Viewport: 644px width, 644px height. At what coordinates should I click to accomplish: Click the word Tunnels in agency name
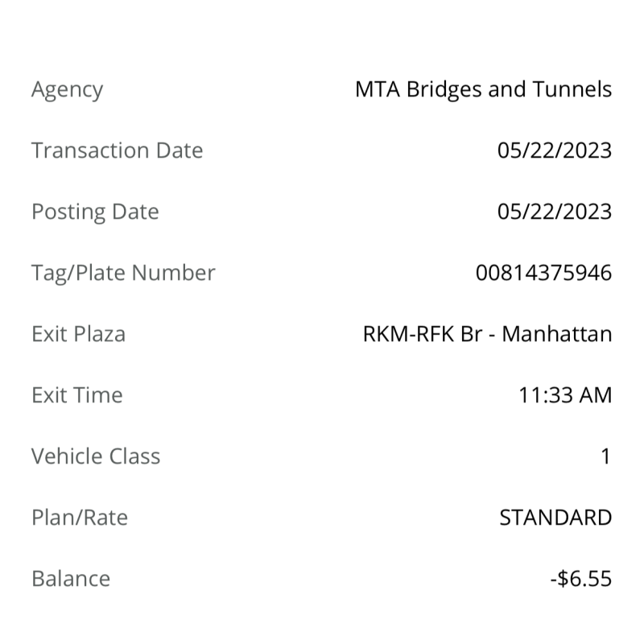click(x=572, y=89)
